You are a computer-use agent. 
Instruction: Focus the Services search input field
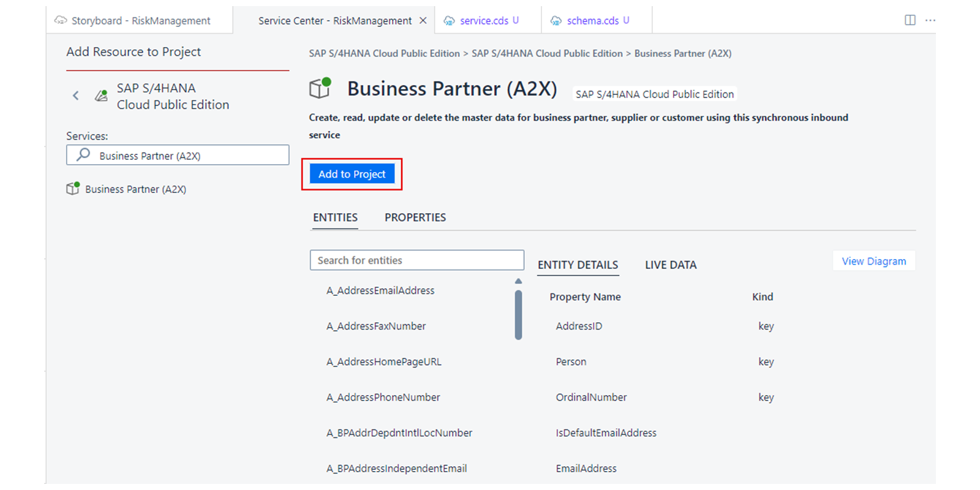click(178, 155)
